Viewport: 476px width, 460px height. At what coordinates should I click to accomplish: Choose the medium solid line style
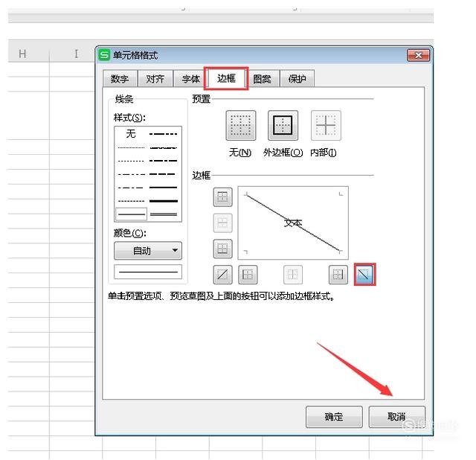point(164,188)
